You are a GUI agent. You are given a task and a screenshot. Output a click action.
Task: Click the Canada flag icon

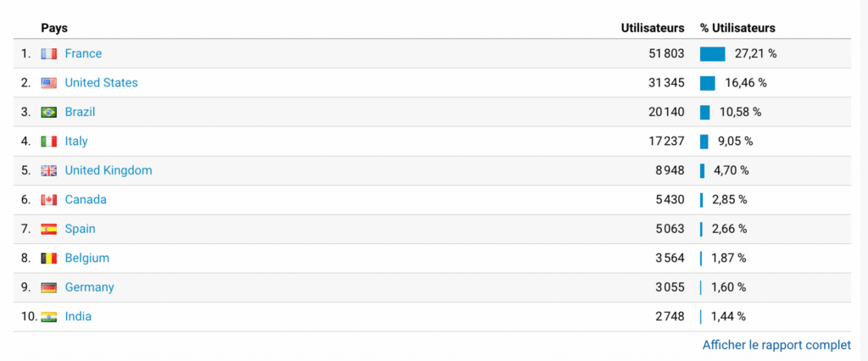(48, 200)
